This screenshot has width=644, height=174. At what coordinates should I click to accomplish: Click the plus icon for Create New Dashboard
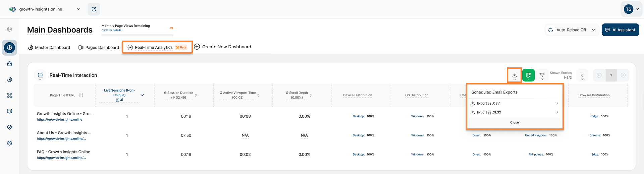click(197, 47)
